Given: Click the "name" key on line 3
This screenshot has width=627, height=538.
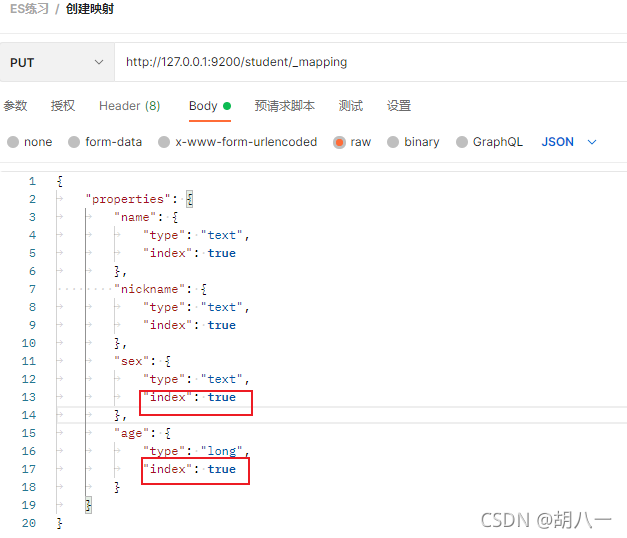Looking at the screenshot, I should coord(135,217).
